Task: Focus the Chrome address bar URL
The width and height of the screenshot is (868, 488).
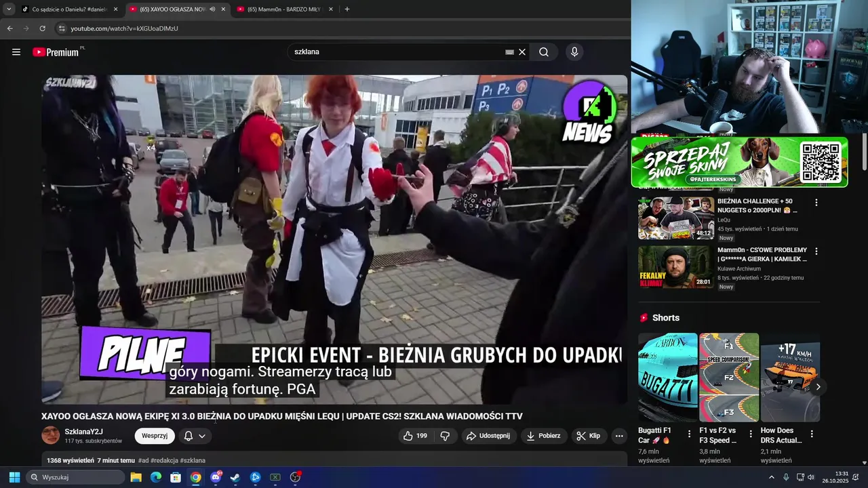Action: point(124,28)
